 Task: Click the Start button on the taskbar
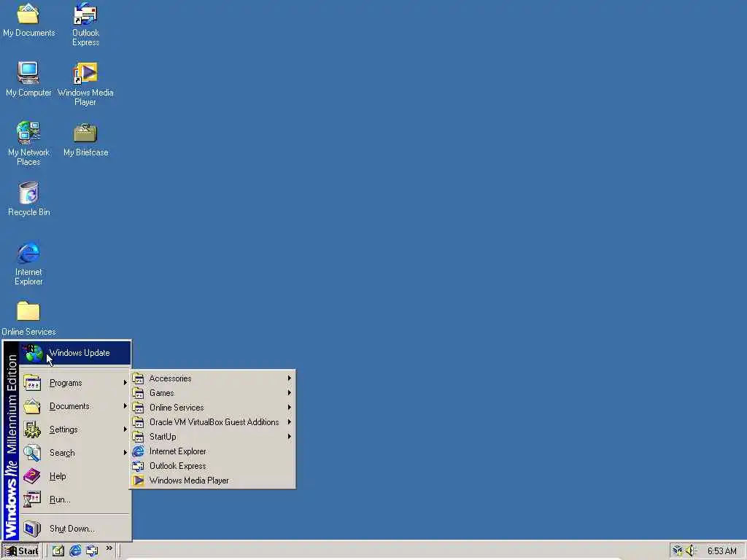[x=20, y=551]
